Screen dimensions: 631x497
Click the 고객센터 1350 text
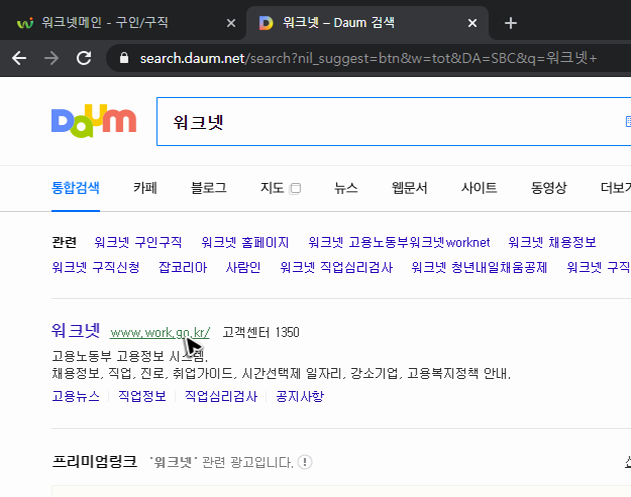point(261,332)
